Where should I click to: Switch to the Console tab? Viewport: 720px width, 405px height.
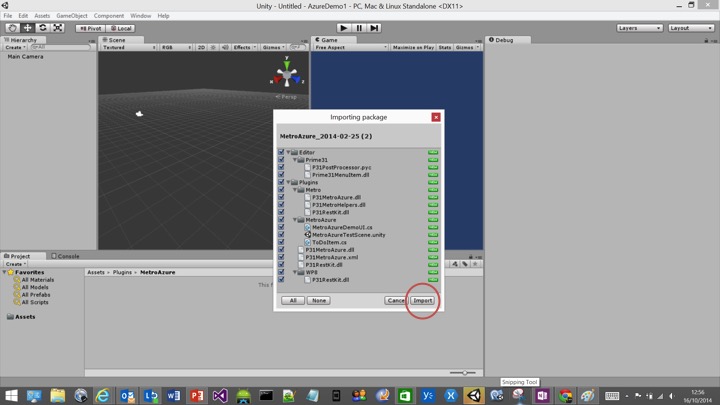point(65,256)
